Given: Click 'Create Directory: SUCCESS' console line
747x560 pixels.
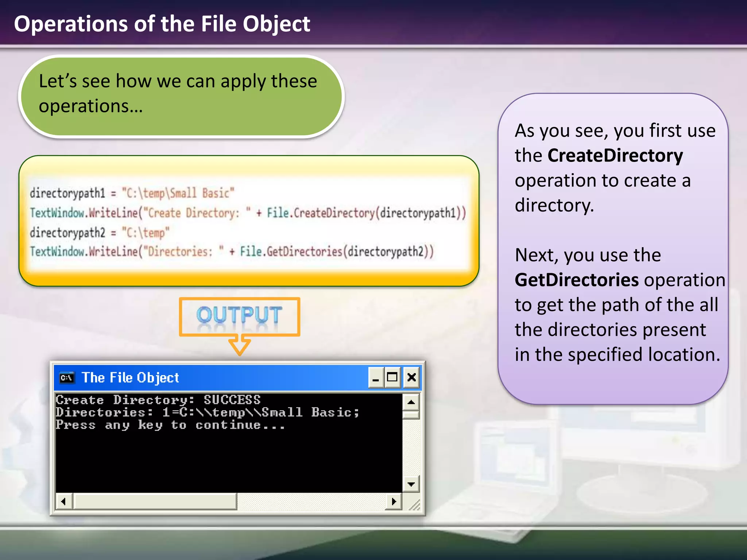Looking at the screenshot, I should pos(158,400).
